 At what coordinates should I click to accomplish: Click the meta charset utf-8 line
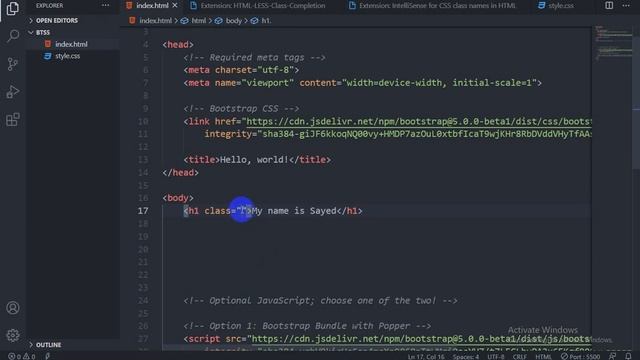click(241, 70)
